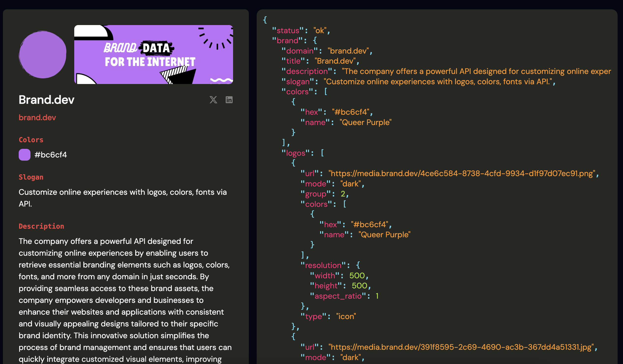
Task: Click the JSON description string value
Action: tap(476, 71)
